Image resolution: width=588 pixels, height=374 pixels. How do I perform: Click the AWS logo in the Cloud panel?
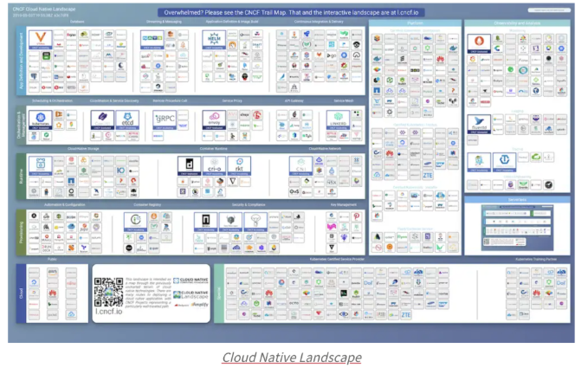[x=53, y=272]
